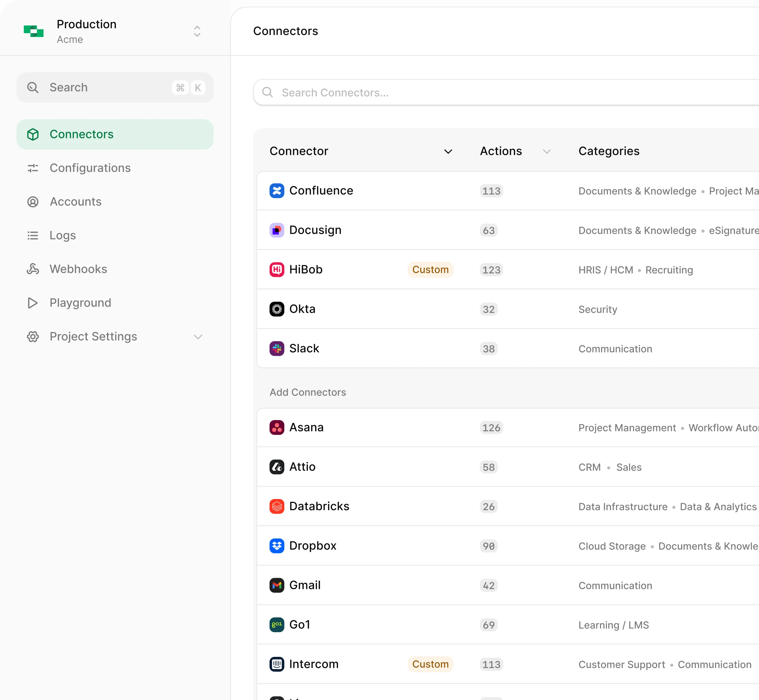Click the Logs list icon
The height and width of the screenshot is (700, 759).
click(33, 236)
